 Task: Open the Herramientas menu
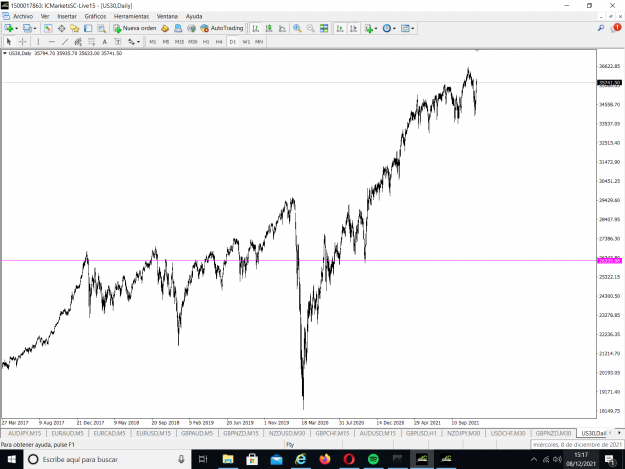[132, 16]
